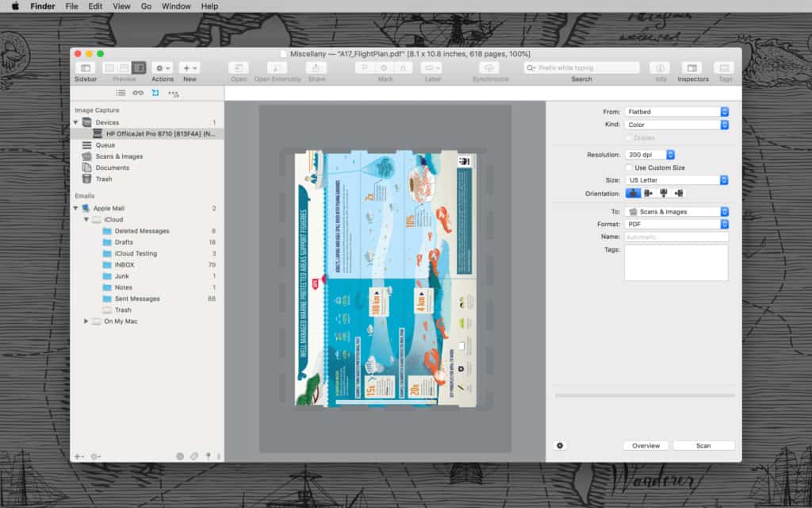The width and height of the screenshot is (812, 508).
Task: Select the import sidebar tab icon
Action: click(x=155, y=93)
